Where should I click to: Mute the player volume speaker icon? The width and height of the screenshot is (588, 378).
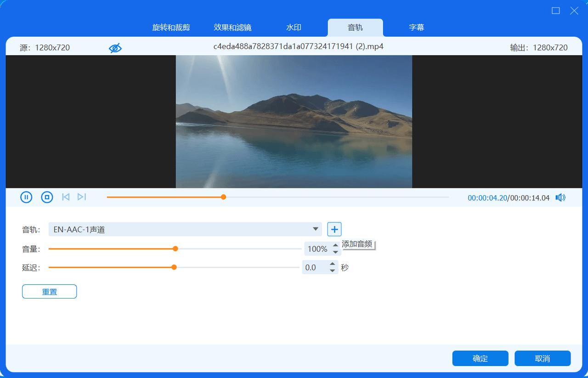[x=560, y=197]
